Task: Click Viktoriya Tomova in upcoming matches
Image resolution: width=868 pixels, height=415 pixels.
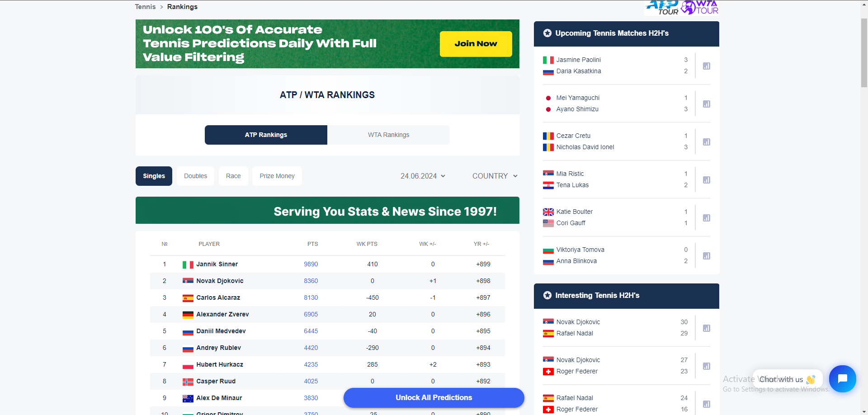Action: click(580, 250)
